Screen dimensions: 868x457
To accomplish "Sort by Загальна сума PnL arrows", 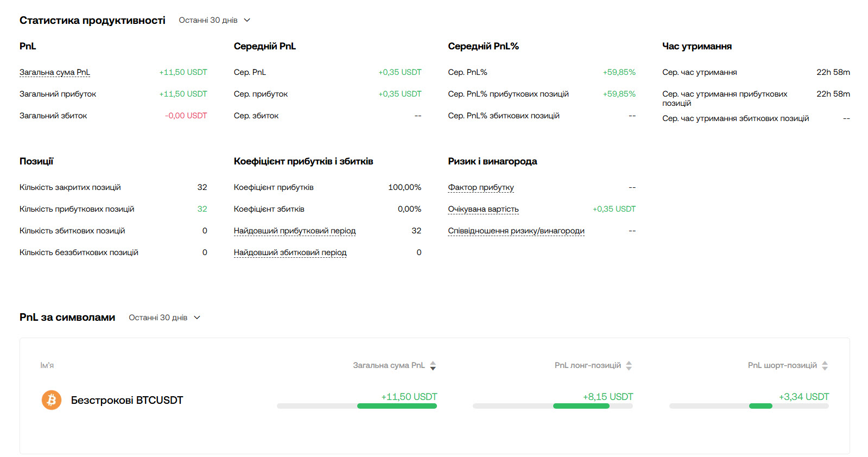I will tap(433, 366).
